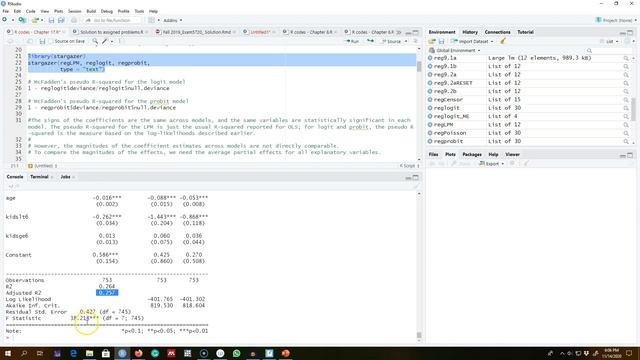Toggle the Source on Save checkbox

coord(51,41)
